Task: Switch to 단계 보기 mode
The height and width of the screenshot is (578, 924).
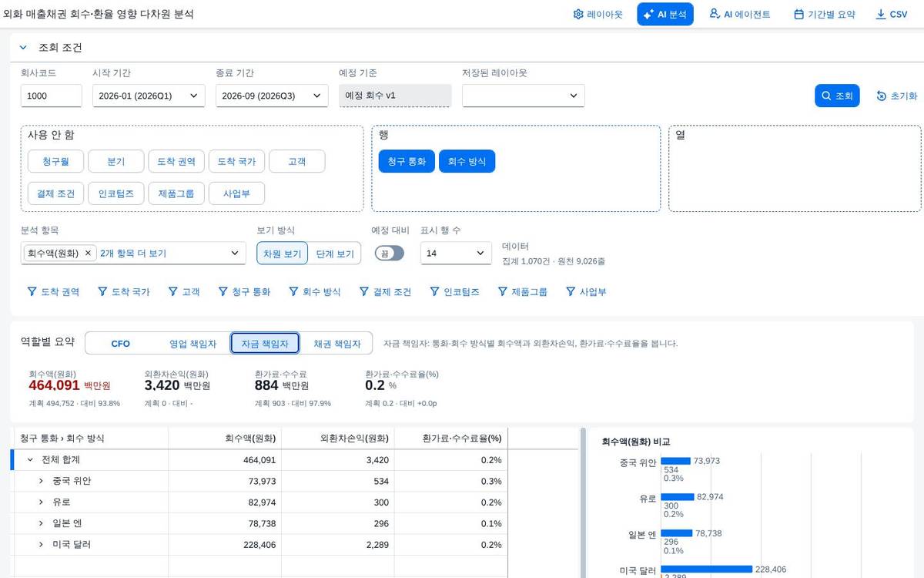Action: tap(335, 254)
